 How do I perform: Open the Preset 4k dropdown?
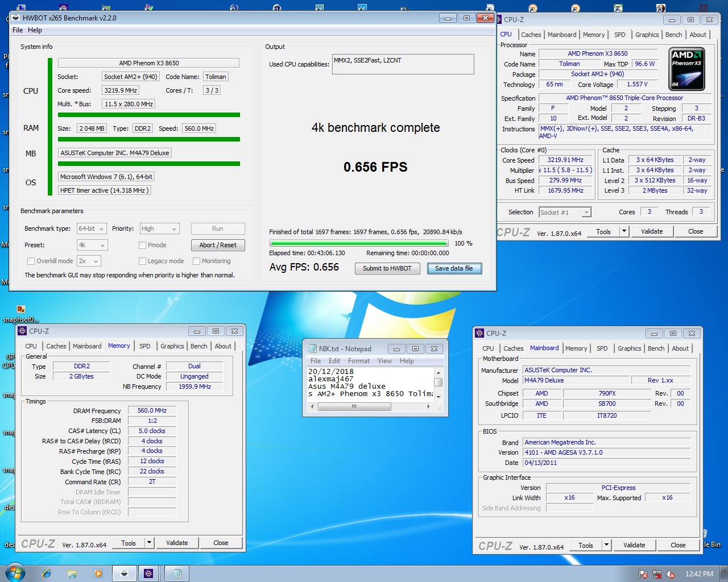[x=92, y=245]
